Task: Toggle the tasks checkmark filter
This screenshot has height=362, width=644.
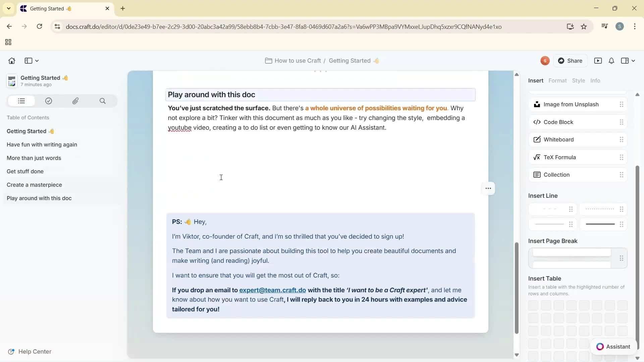Action: [x=49, y=101]
